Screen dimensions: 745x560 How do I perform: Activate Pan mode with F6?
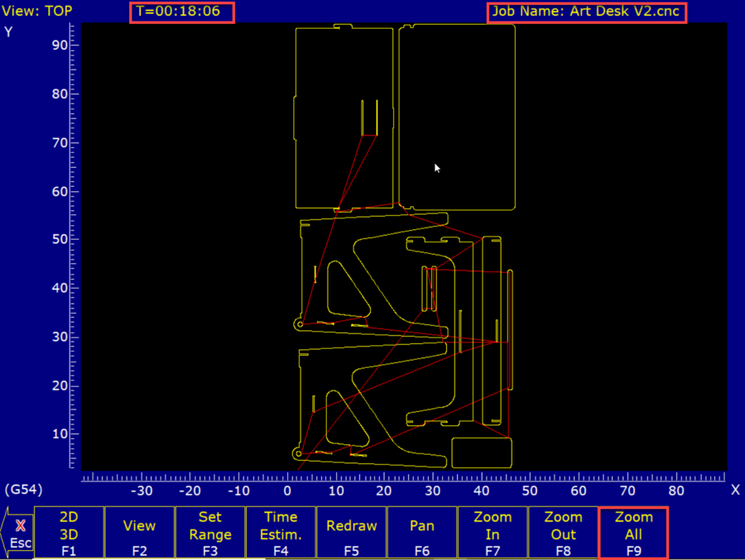[422, 532]
